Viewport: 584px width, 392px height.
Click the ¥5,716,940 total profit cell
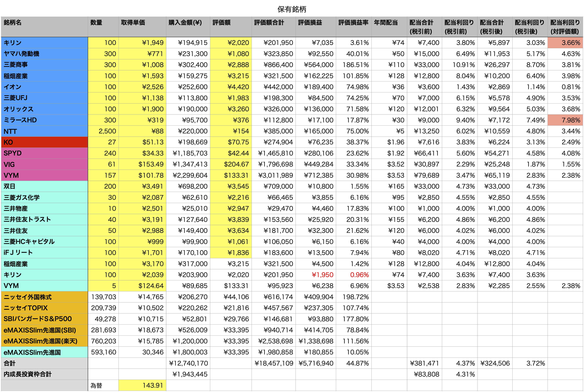pos(316,363)
